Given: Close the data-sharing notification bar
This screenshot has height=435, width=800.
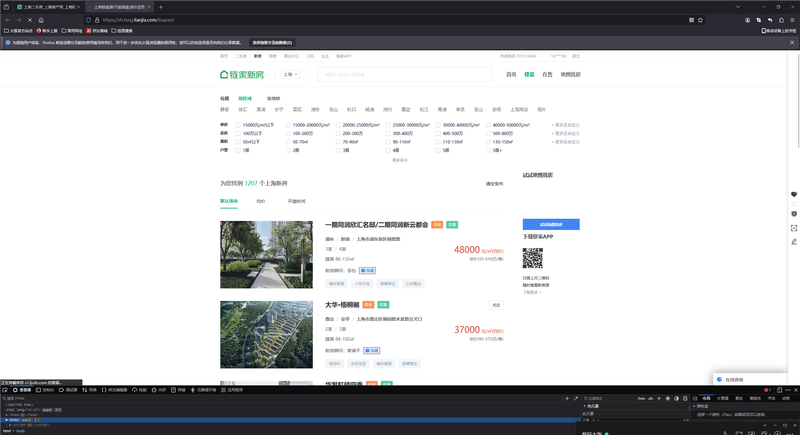Looking at the screenshot, I should (792, 42).
